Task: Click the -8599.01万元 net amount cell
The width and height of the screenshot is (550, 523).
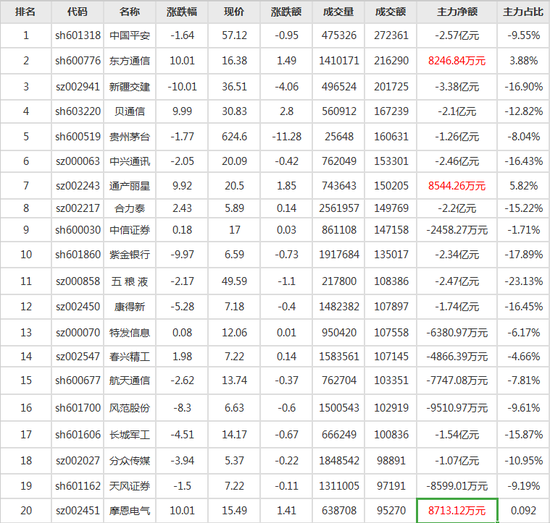Action: [457, 486]
